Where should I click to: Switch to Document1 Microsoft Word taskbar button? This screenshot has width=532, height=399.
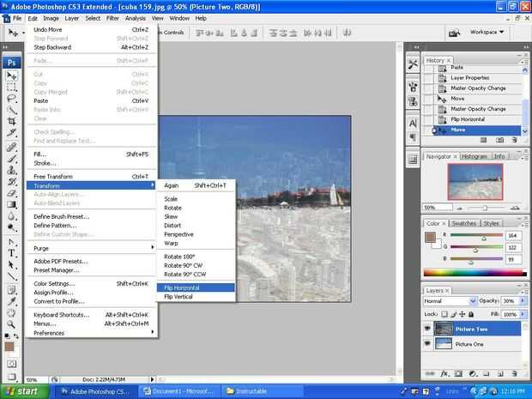pos(178,391)
